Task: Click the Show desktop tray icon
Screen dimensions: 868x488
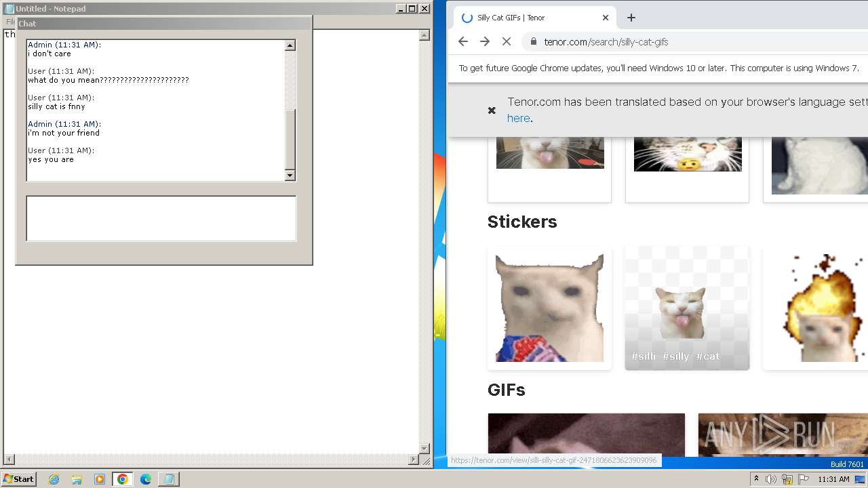Action: click(860, 479)
